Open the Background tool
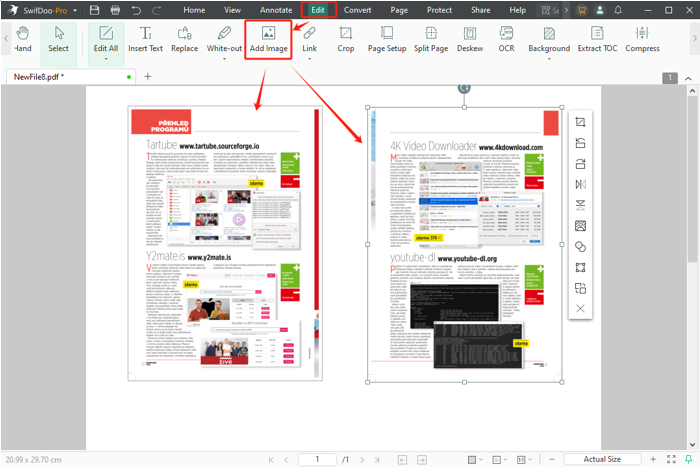 click(x=549, y=40)
